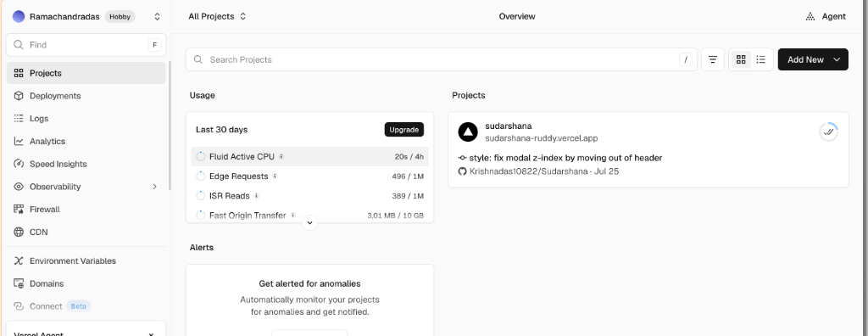Open Projects in the sidebar
This screenshot has width=868, height=336.
tap(86, 73)
